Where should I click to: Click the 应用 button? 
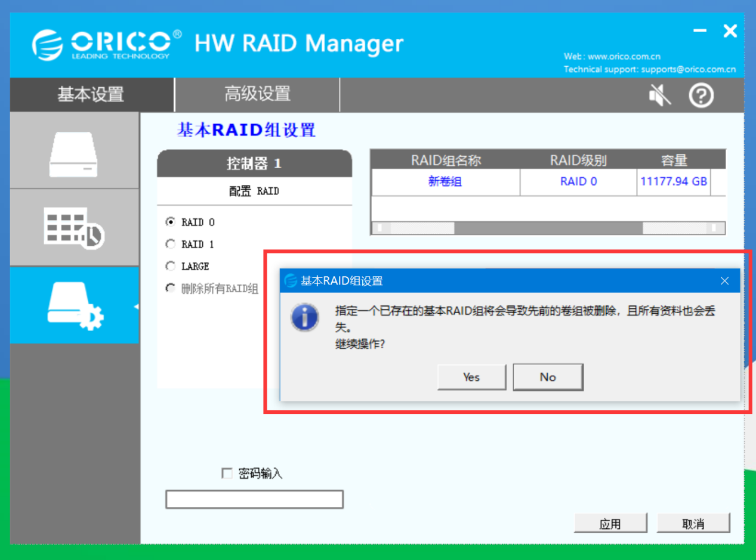click(610, 523)
